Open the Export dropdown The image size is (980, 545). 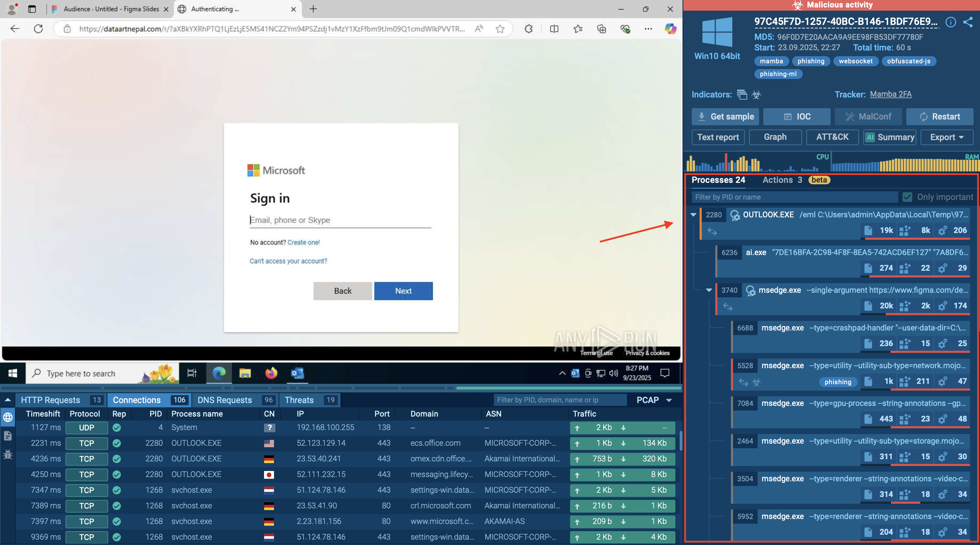pos(947,137)
